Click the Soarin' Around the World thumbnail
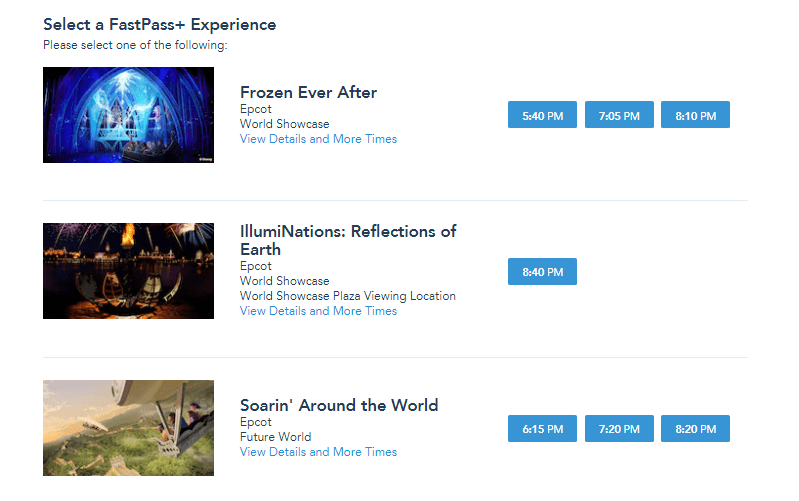The width and height of the screenshot is (799, 501). tap(128, 428)
